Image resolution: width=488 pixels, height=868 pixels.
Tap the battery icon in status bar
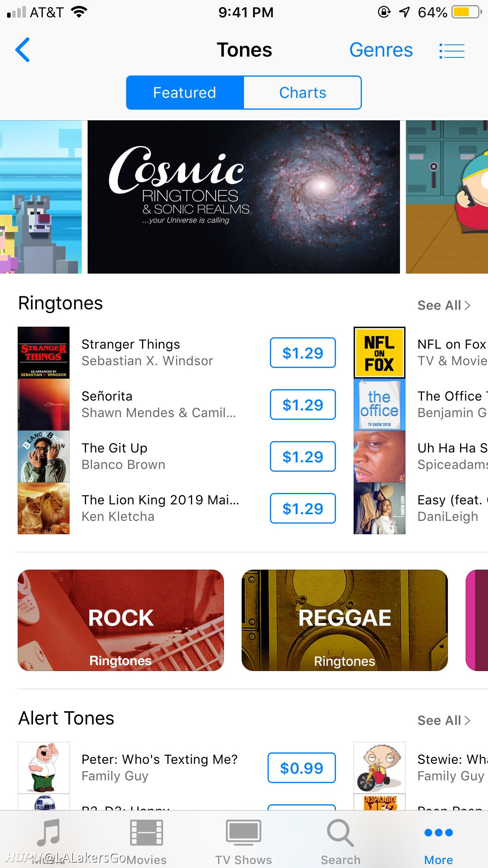(x=467, y=12)
